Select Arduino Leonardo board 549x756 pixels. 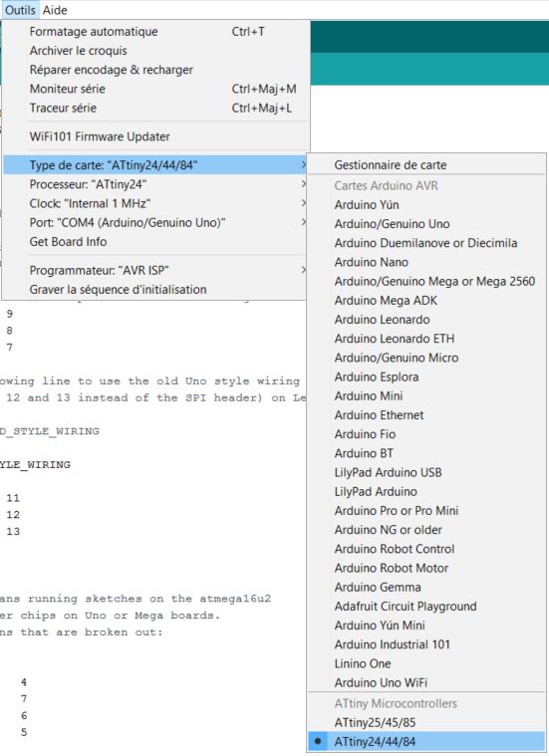click(x=426, y=320)
